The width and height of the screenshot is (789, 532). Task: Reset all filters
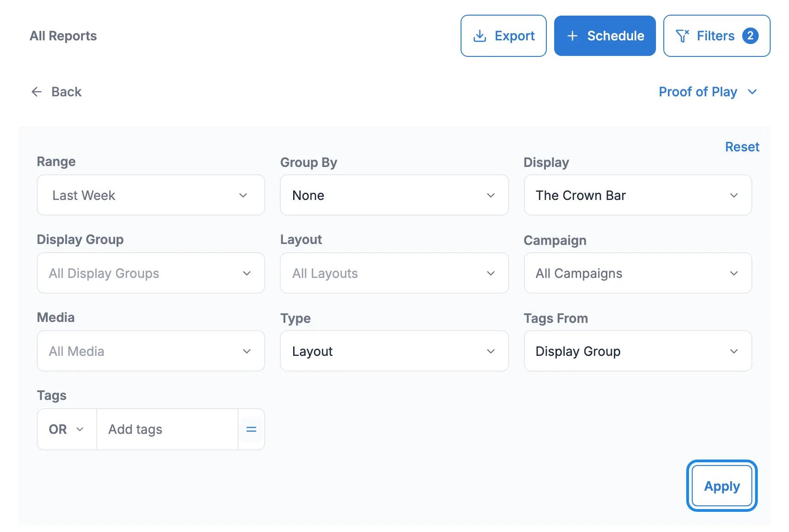[x=742, y=147]
